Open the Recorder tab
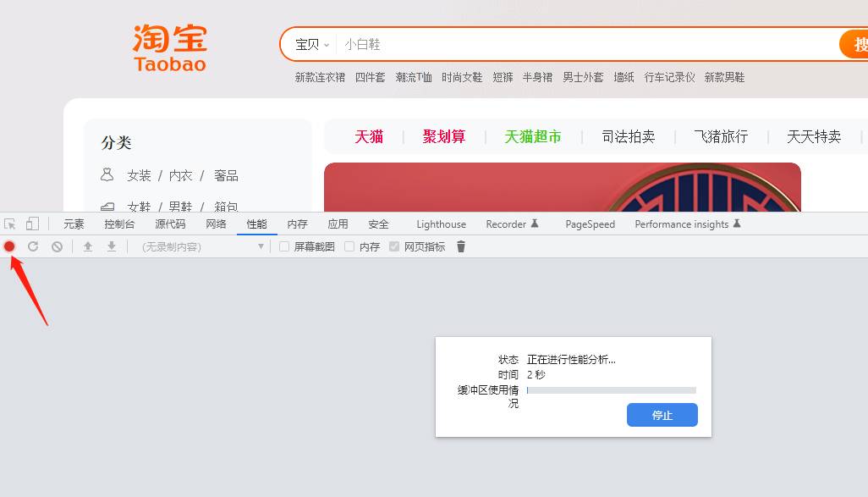Screen dimensions: 868x497 (512, 224)
